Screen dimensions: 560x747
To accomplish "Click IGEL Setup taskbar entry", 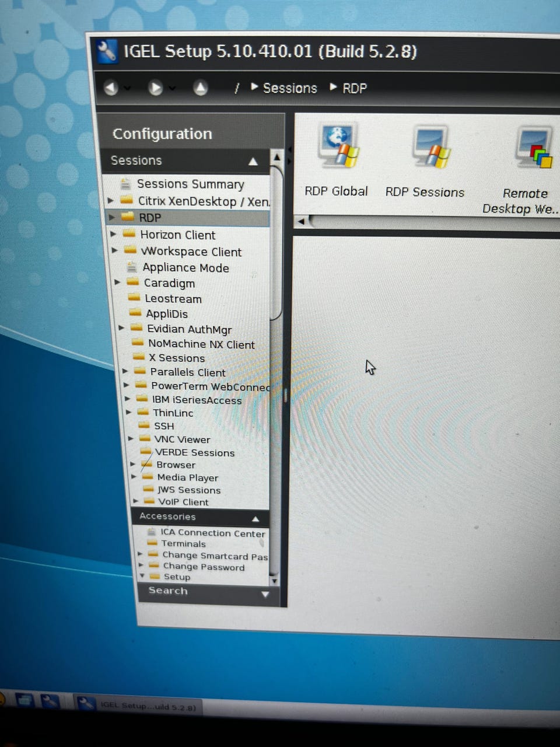I will [x=138, y=705].
